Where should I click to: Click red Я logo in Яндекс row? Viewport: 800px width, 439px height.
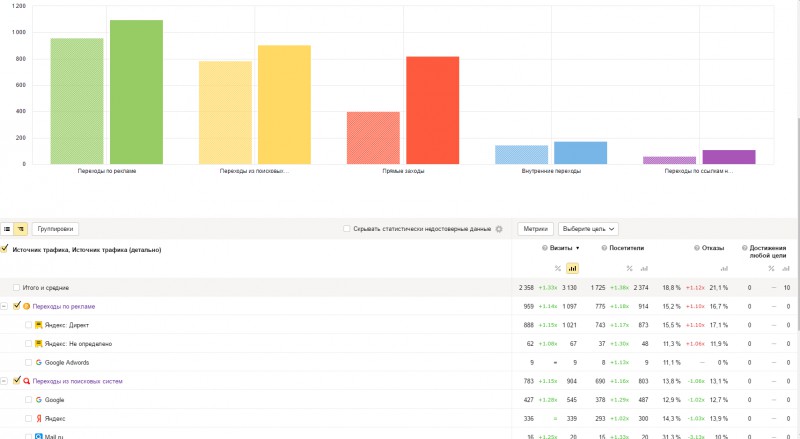tap(38, 419)
